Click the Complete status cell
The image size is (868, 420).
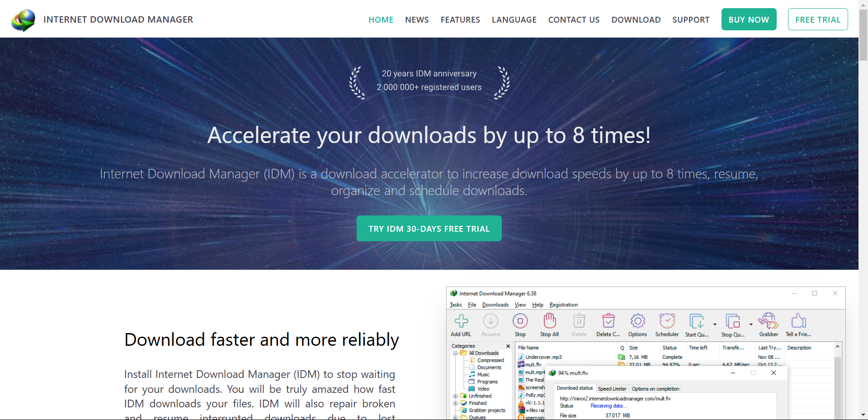tap(672, 357)
